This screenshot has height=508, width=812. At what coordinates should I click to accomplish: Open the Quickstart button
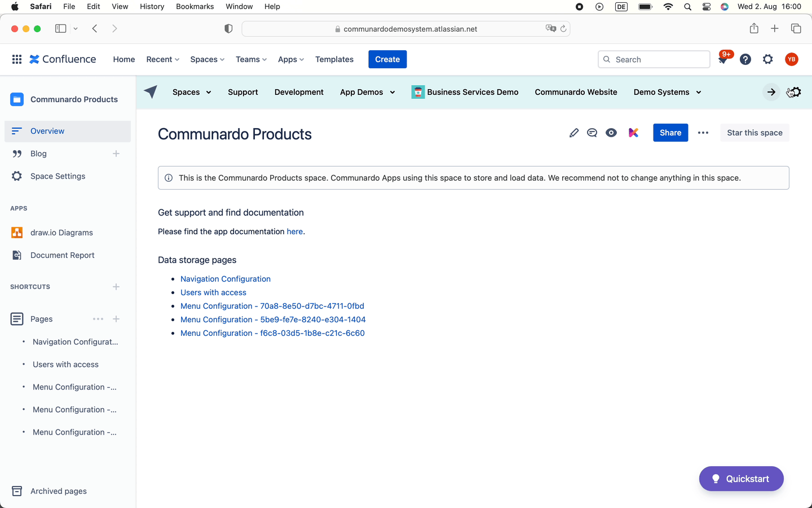point(742,479)
